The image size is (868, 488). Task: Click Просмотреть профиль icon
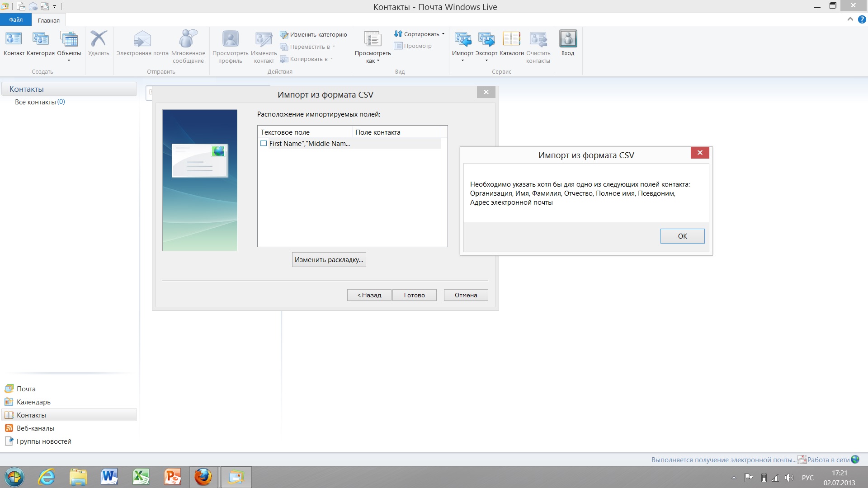click(x=230, y=47)
